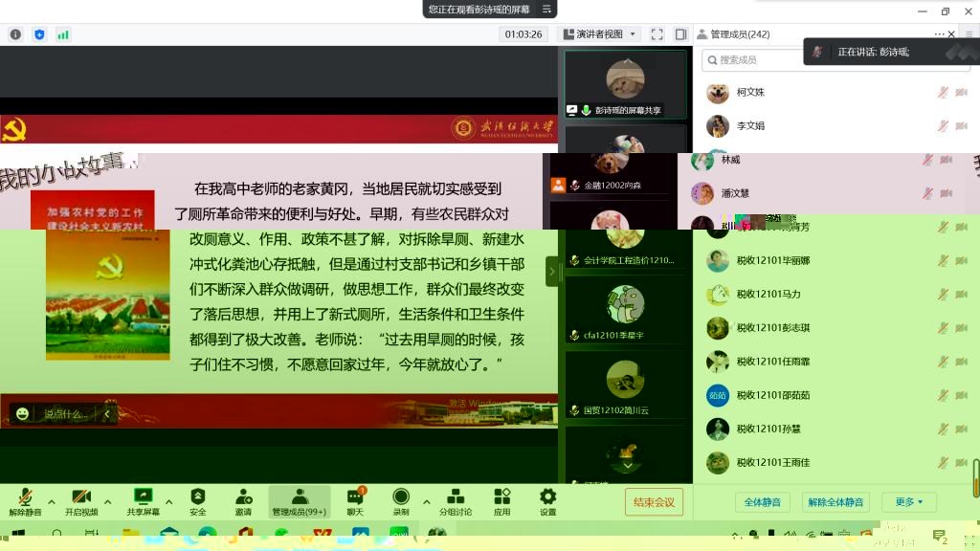Open the 邀请 invite icon
This screenshot has width=980, height=551.
(x=244, y=497)
